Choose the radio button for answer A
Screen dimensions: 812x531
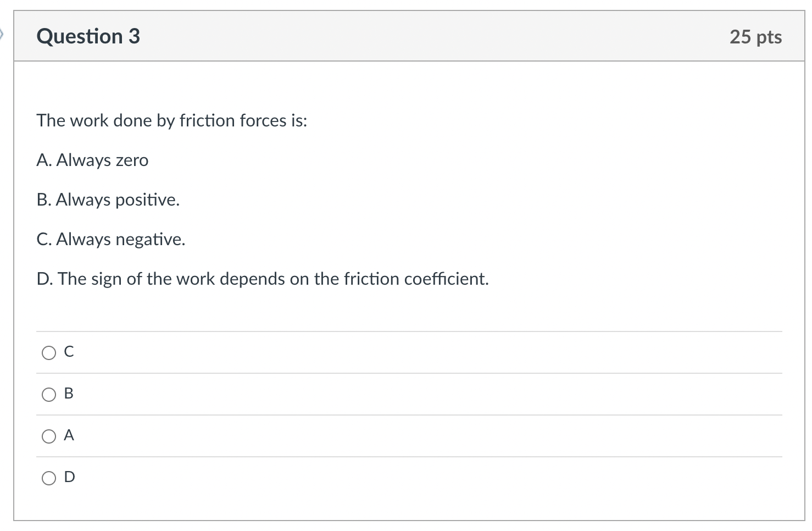(49, 436)
